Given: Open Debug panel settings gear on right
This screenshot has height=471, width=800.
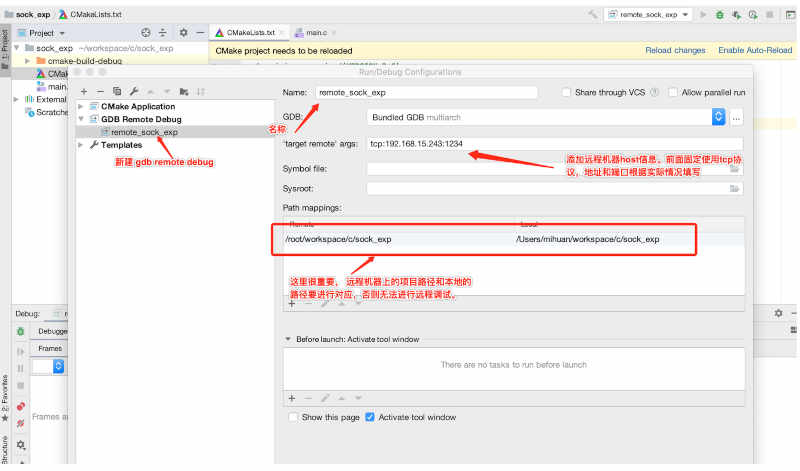Looking at the screenshot, I should coord(778,313).
